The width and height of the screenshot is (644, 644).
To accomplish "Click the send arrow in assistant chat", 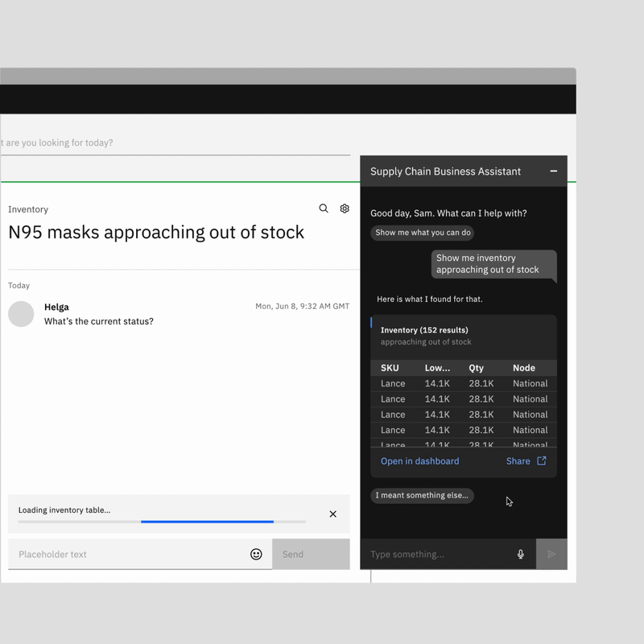I will point(551,554).
